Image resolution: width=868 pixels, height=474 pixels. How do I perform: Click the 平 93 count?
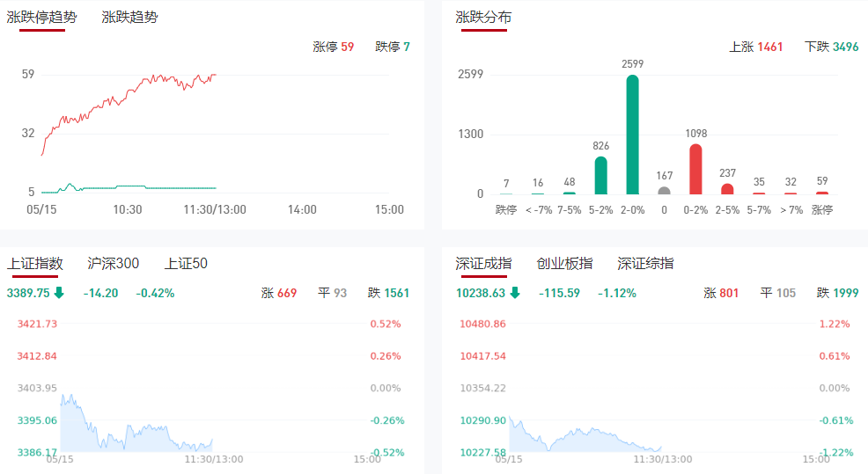pos(332,293)
